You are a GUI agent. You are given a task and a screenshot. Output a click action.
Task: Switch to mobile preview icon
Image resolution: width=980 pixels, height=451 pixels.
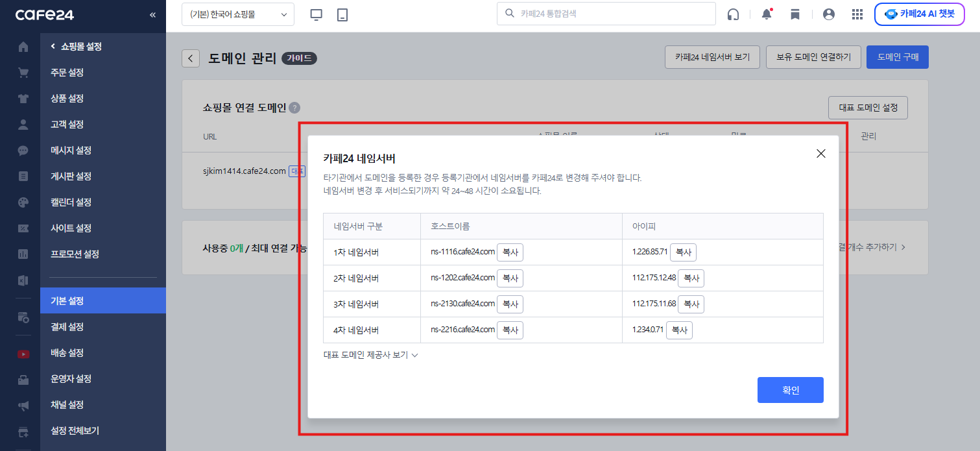click(x=342, y=14)
